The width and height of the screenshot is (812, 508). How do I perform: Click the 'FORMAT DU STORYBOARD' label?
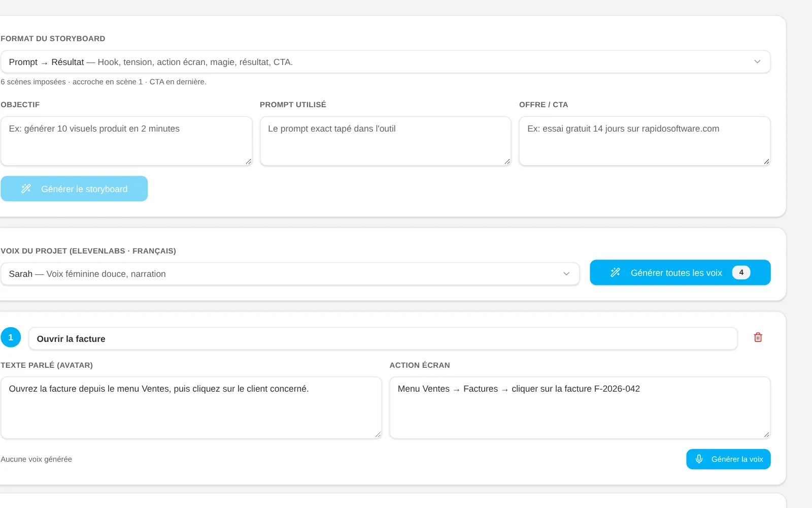point(53,39)
